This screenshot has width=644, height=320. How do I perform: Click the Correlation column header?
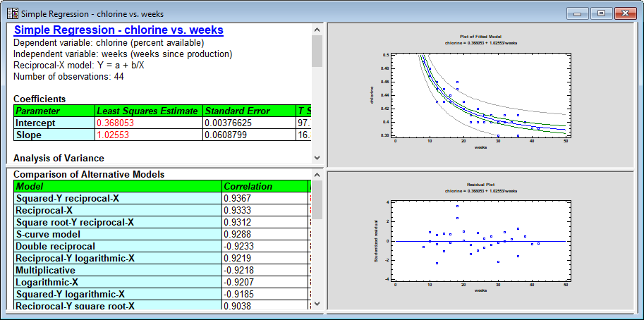[x=264, y=186]
